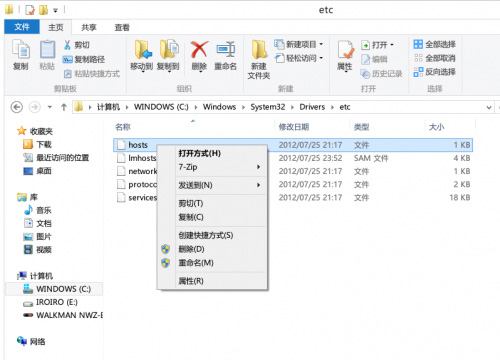Click the 计算机 breadcrumb in address bar
The image size is (500, 360).
(108, 107)
